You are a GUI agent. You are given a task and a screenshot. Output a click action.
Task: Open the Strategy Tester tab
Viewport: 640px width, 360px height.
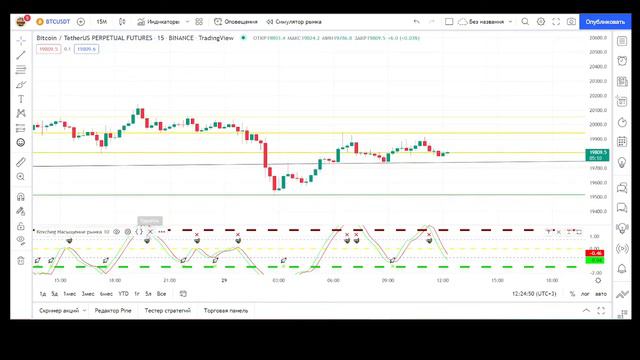[x=168, y=311]
